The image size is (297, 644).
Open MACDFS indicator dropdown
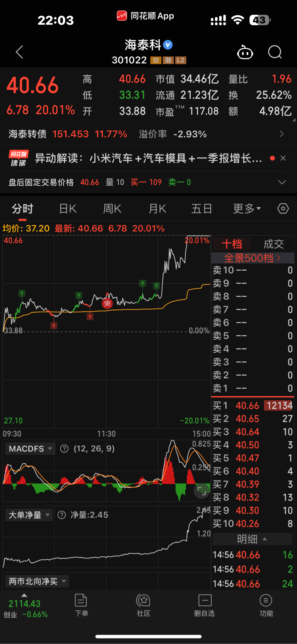coord(30,449)
